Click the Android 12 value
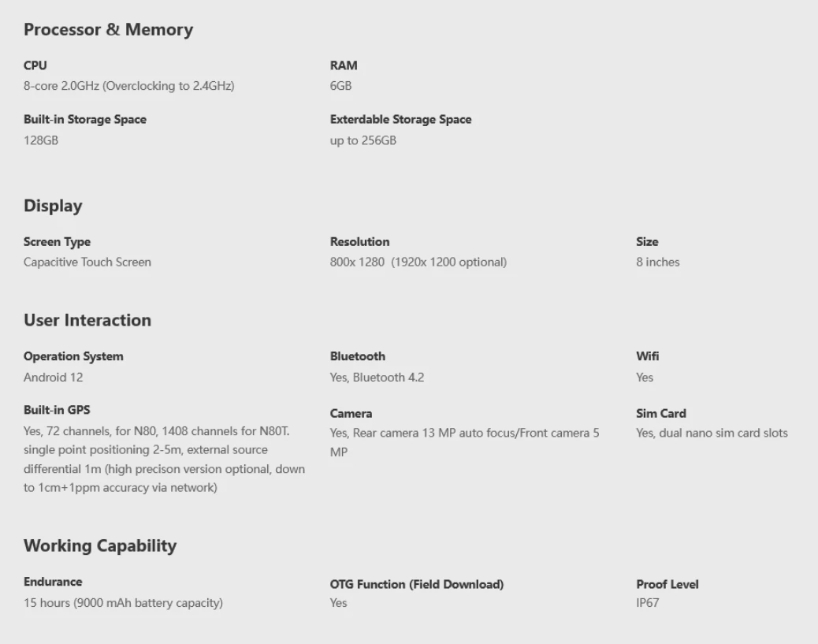Viewport: 818px width, 644px height. click(53, 378)
